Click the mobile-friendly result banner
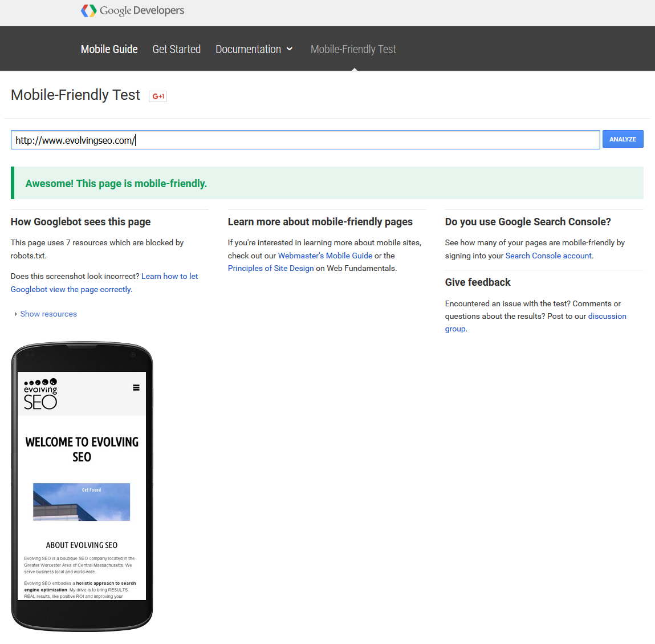This screenshot has height=644, width=655. point(327,184)
